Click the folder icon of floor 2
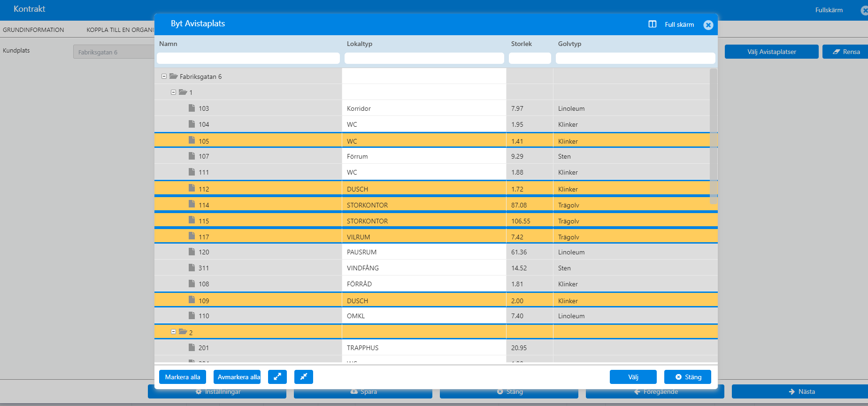 click(183, 332)
